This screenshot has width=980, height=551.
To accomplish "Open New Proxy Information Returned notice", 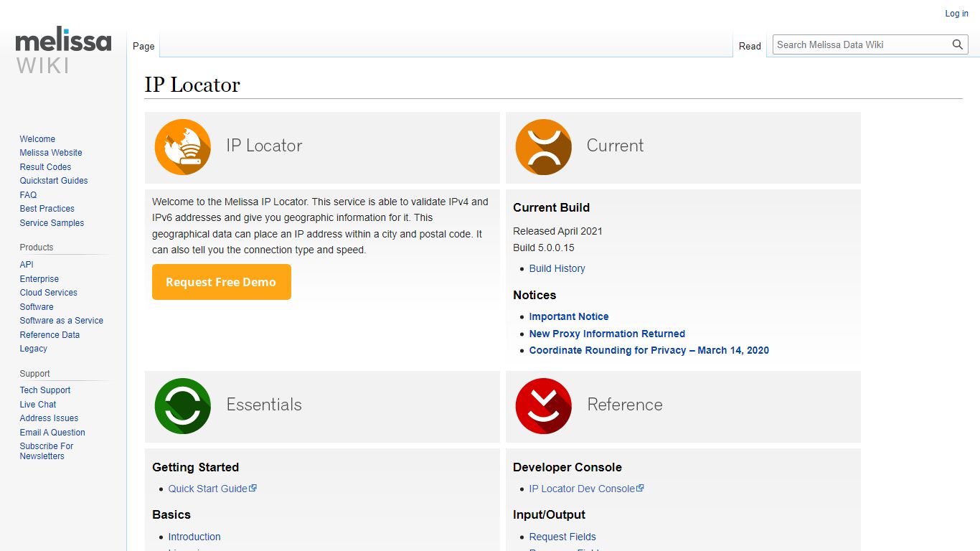I will [x=607, y=334].
